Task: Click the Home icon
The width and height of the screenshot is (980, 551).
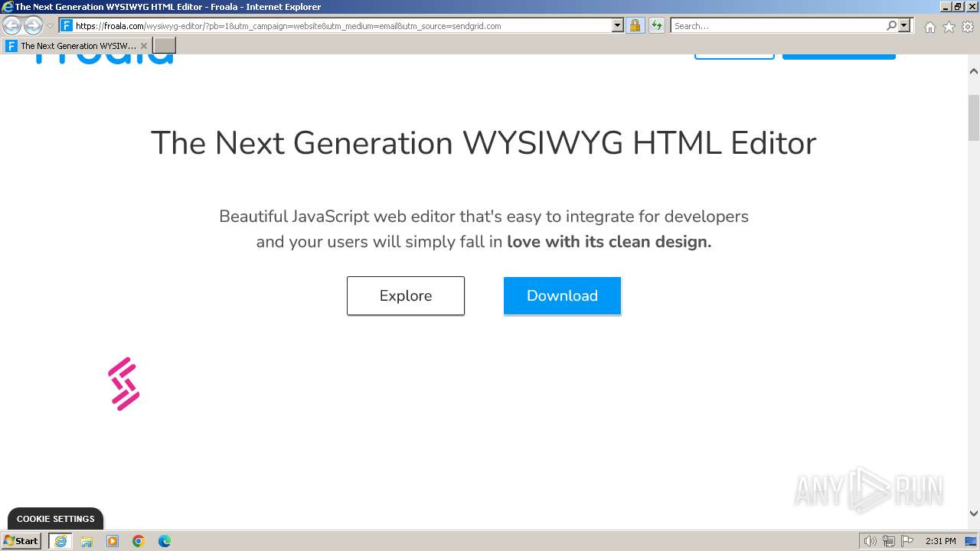Action: pos(929,27)
